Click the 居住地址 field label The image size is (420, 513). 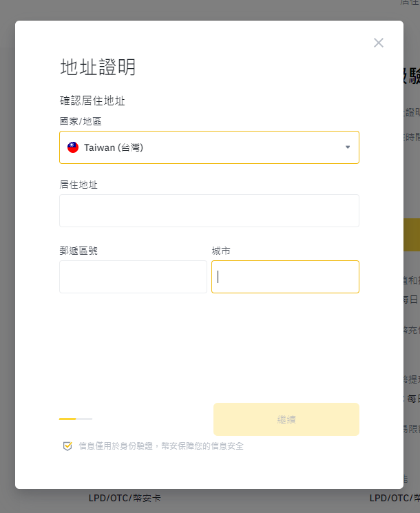click(x=78, y=185)
